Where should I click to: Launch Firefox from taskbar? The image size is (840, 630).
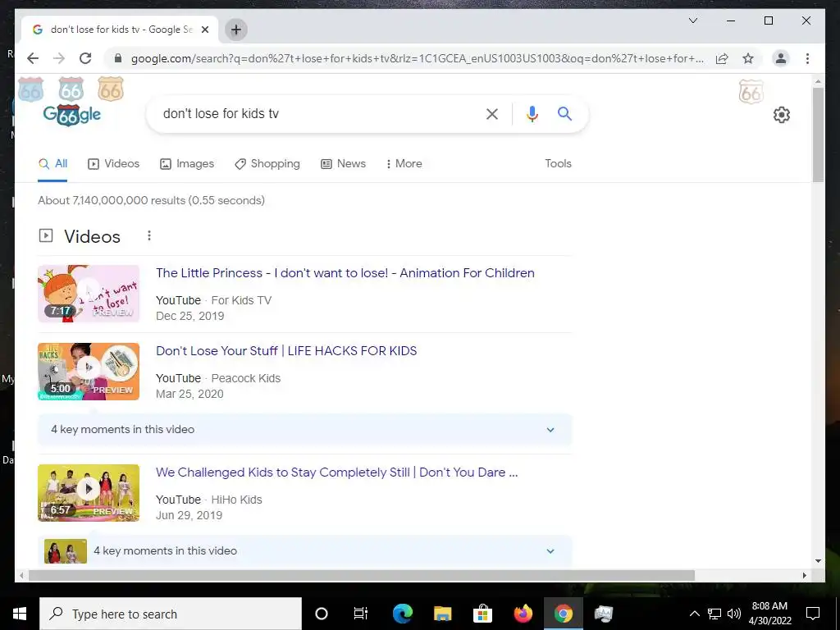[x=523, y=614]
